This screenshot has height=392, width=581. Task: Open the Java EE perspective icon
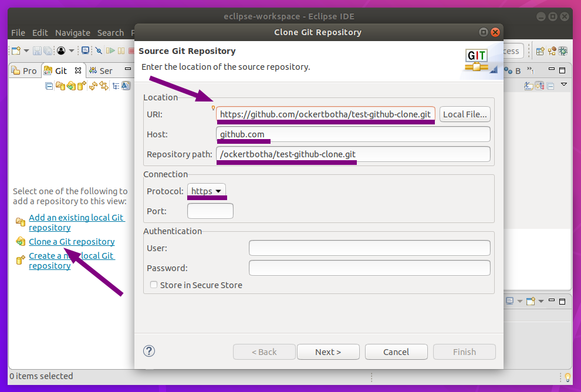tap(552, 51)
